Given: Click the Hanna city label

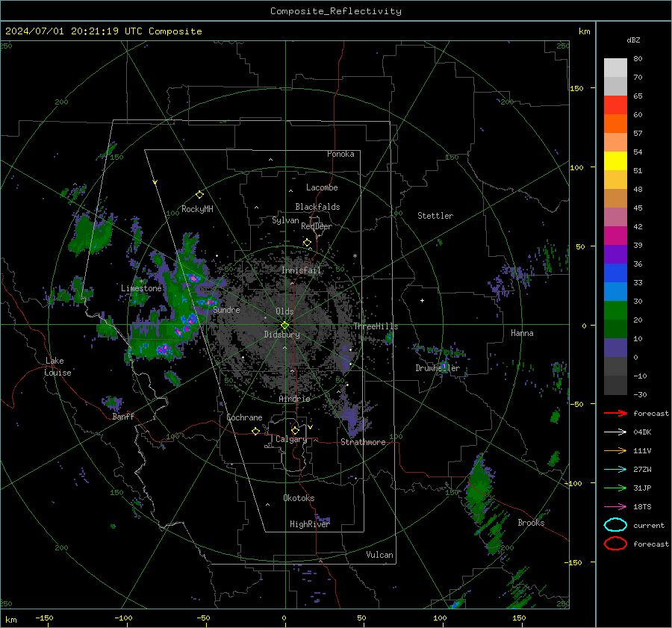Looking at the screenshot, I should pos(522,333).
